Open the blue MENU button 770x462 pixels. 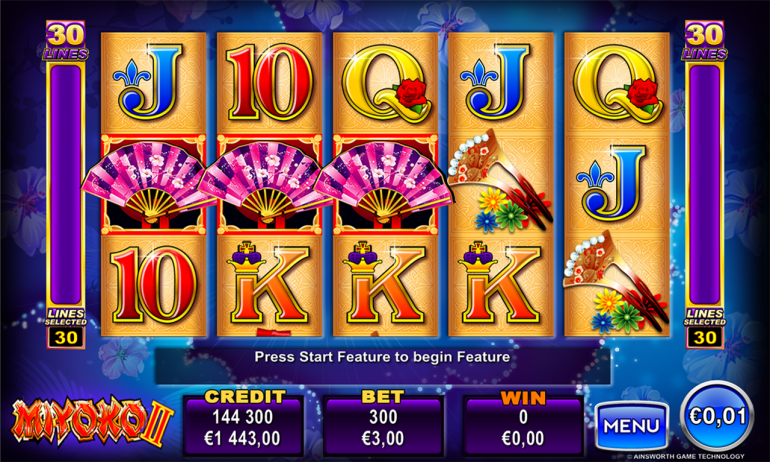click(632, 425)
